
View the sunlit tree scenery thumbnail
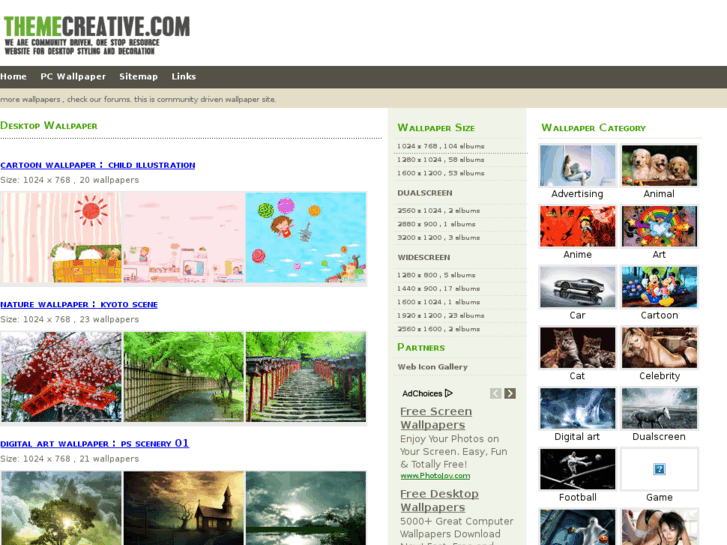coord(61,508)
